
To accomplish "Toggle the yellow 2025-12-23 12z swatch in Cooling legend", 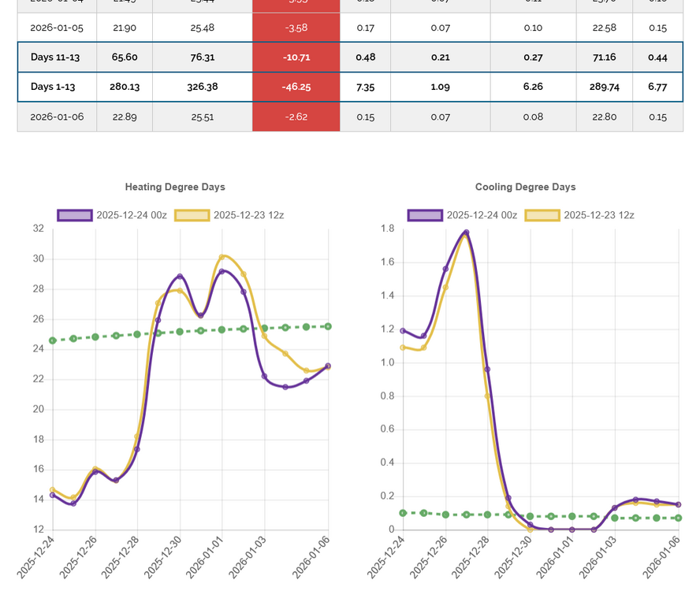I will [542, 215].
